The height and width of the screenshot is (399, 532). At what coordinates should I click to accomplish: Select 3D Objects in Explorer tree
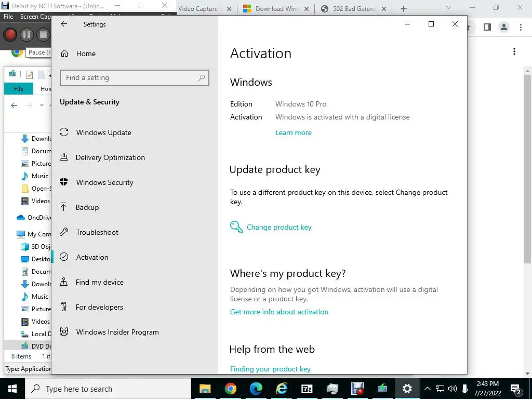point(36,247)
